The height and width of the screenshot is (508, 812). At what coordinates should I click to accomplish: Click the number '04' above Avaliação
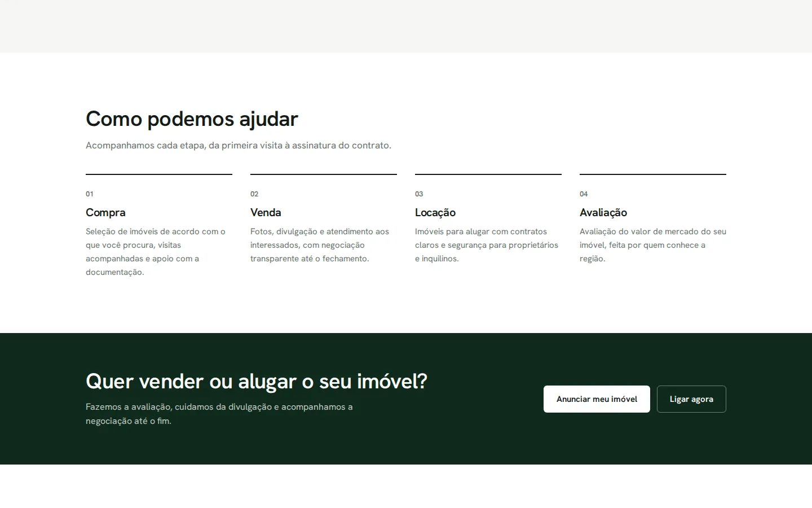coord(584,194)
